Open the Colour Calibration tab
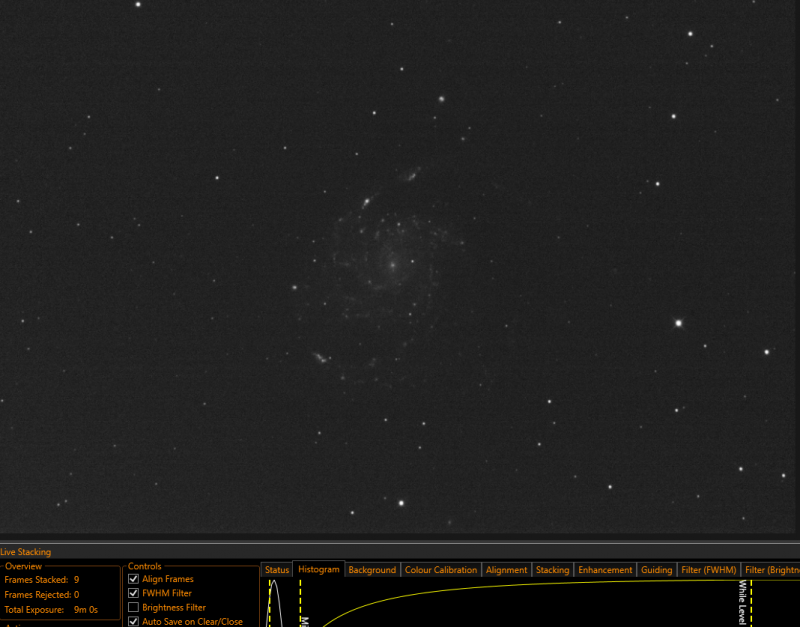The width and height of the screenshot is (800, 627). [x=441, y=570]
